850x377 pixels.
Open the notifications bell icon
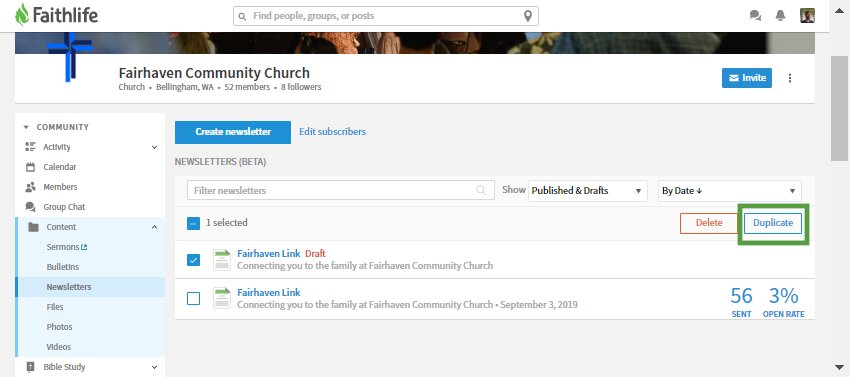(x=780, y=16)
